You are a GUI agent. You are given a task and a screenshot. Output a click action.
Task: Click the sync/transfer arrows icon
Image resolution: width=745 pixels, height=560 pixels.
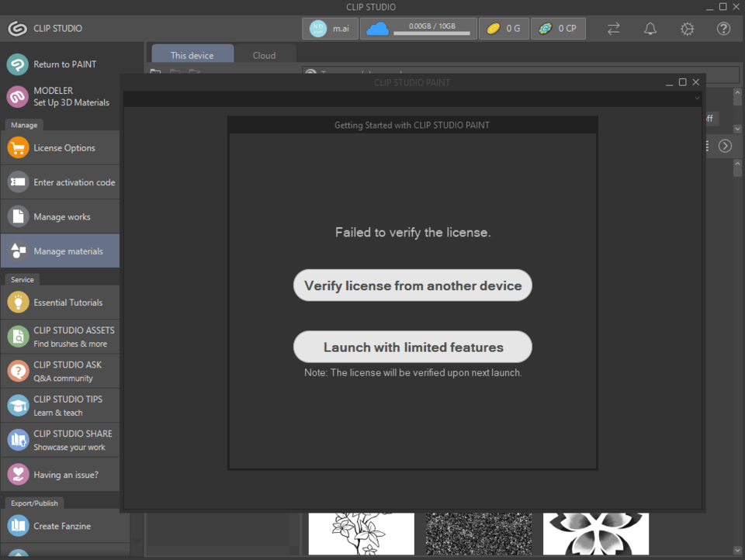(613, 28)
